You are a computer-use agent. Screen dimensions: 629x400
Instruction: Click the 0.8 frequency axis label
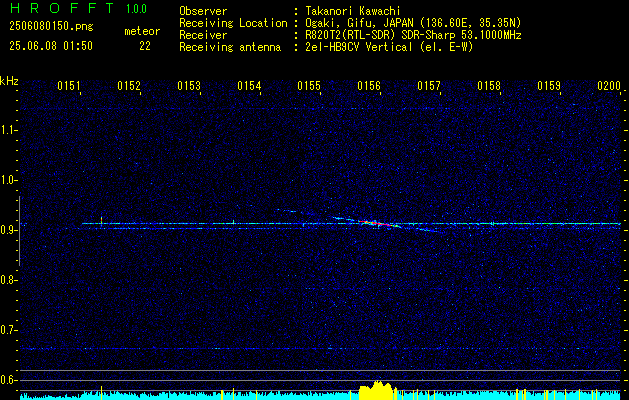tap(7, 280)
